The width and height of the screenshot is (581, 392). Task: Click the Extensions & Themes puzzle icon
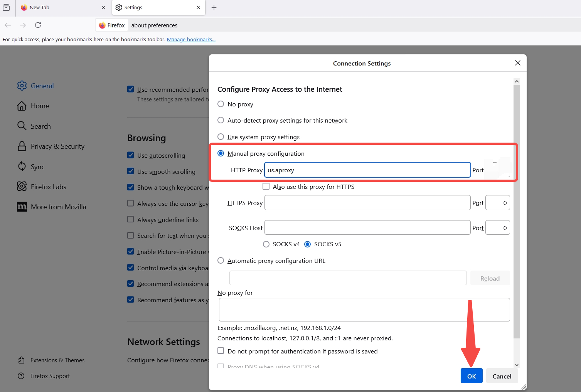pyautogui.click(x=21, y=360)
